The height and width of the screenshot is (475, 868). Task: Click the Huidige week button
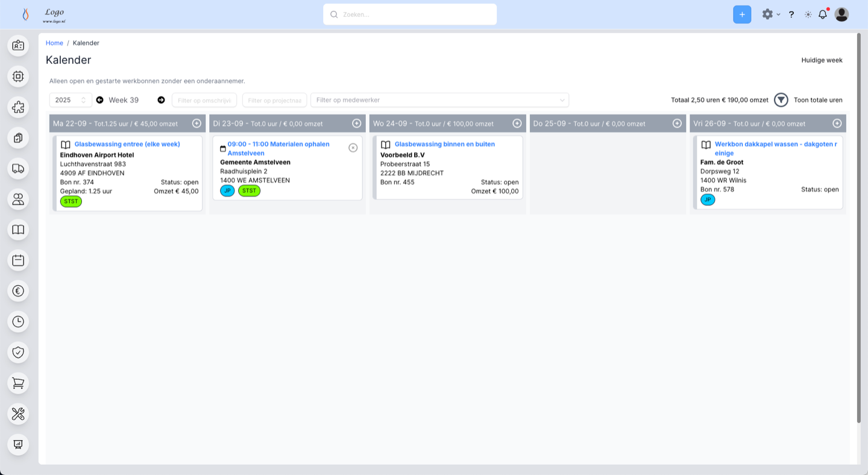(x=822, y=60)
